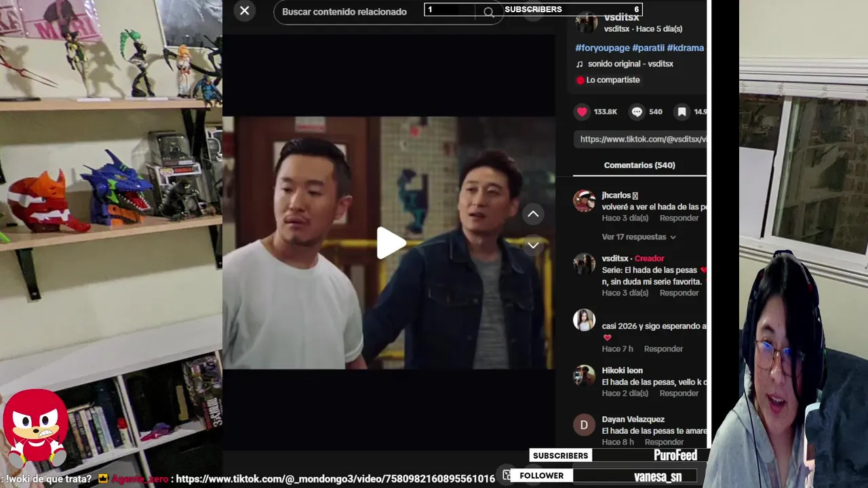This screenshot has width=868, height=488.
Task: Go to next video with down arrow
Action: coord(533,245)
